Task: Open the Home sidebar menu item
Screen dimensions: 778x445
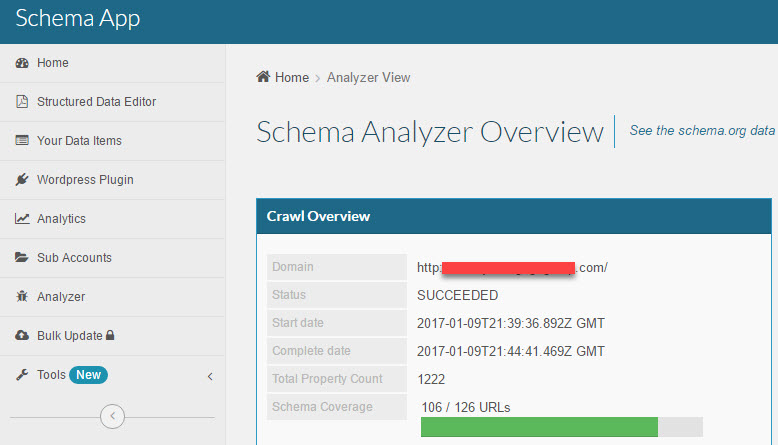Action: coord(113,63)
